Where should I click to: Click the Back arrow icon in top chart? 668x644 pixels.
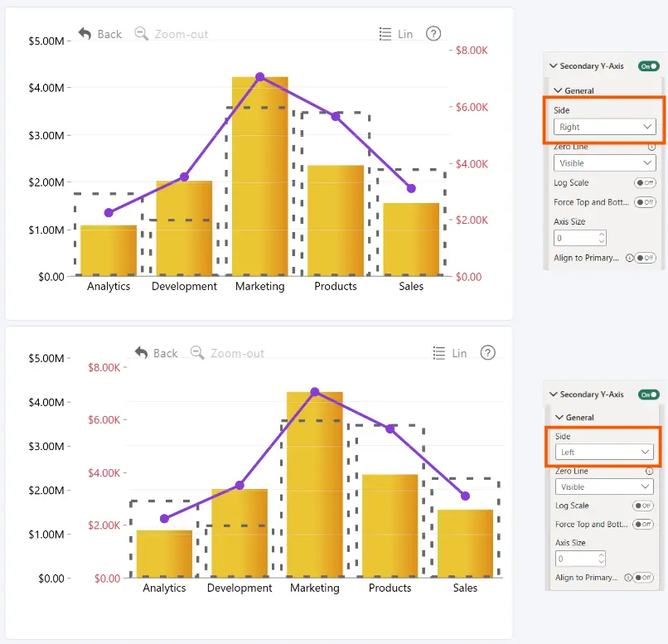pos(85,34)
